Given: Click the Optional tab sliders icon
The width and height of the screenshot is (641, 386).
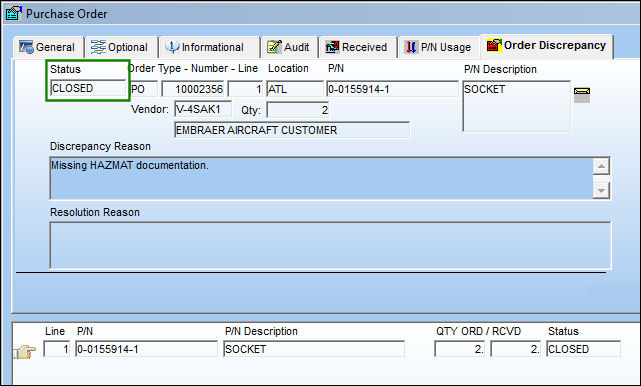Looking at the screenshot, I should tap(98, 47).
